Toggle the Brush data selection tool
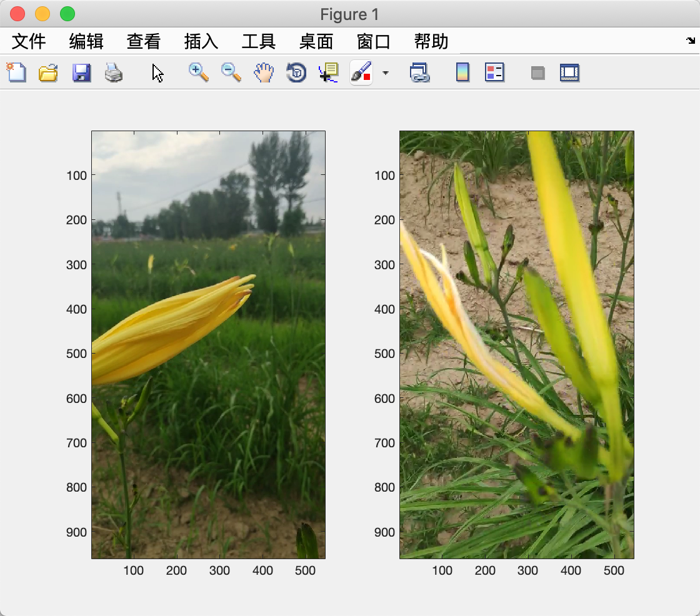700x616 pixels. (x=361, y=72)
